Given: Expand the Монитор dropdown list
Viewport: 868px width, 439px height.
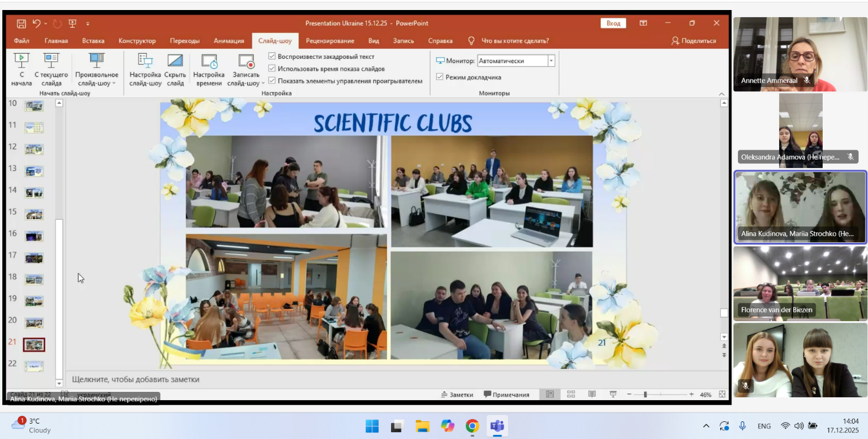Looking at the screenshot, I should click(x=551, y=61).
